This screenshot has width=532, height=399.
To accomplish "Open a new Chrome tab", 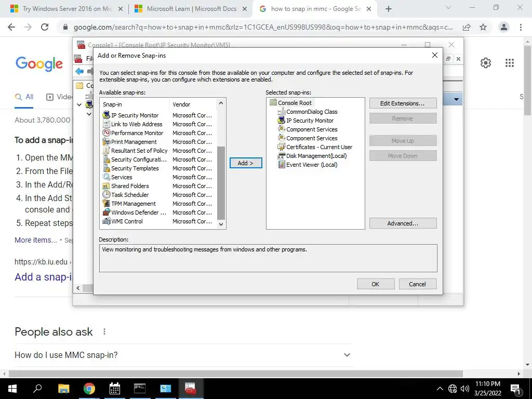I will (389, 9).
